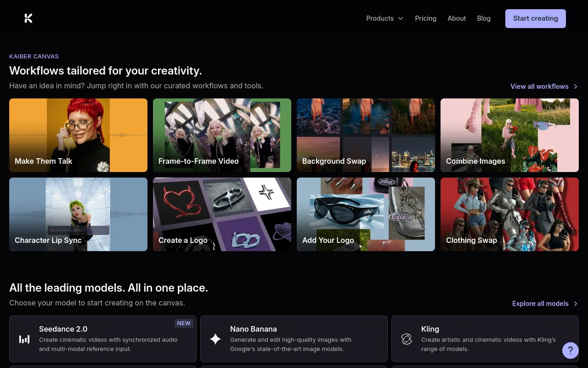This screenshot has height=368, width=588.
Task: Open the Background Swap workflow card
Action: pyautogui.click(x=366, y=135)
